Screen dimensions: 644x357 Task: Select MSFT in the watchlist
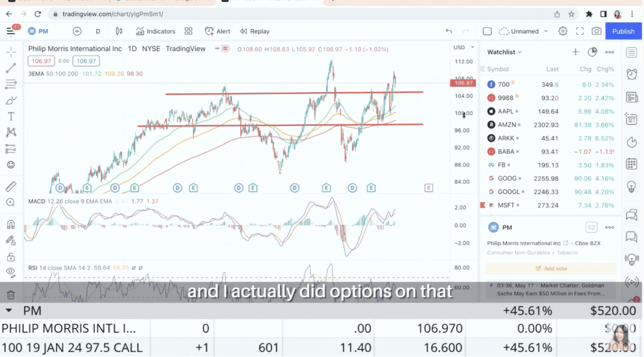point(550,205)
